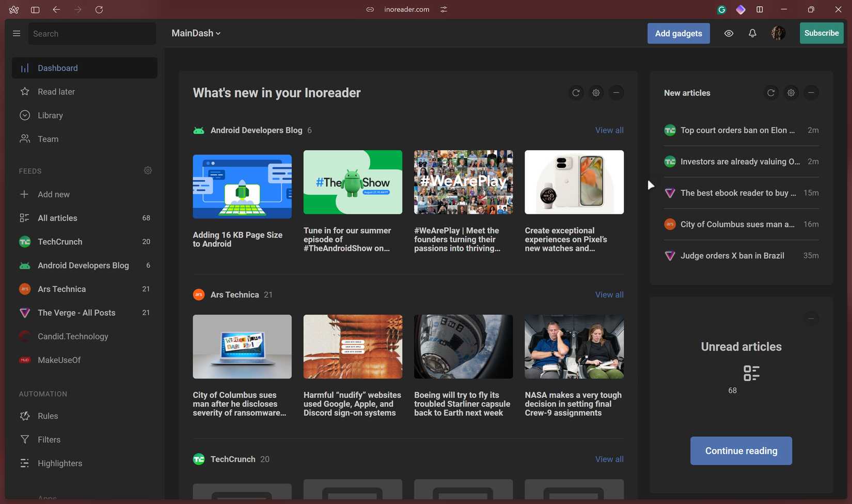Screen dimensions: 852x504
Task: Toggle article preview with the eye icon
Action: 728,33
